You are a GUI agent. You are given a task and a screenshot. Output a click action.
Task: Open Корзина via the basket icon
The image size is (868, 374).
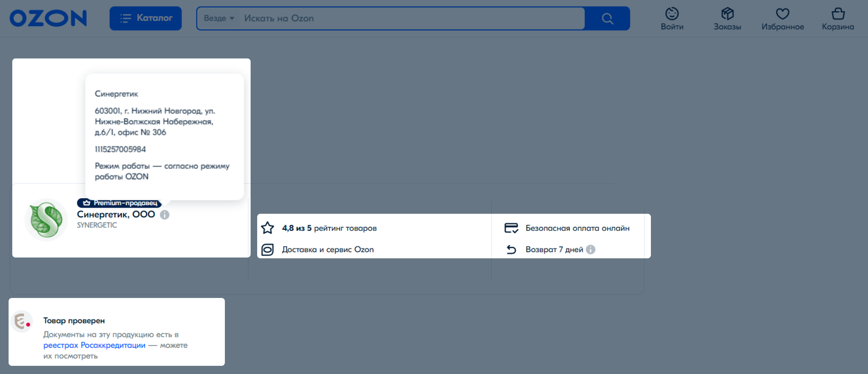point(838,14)
